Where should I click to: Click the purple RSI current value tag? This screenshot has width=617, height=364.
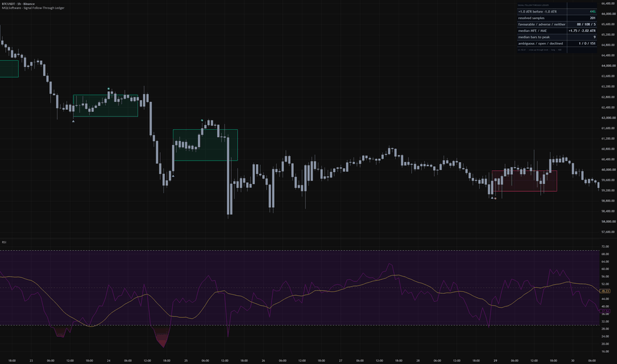(x=604, y=311)
